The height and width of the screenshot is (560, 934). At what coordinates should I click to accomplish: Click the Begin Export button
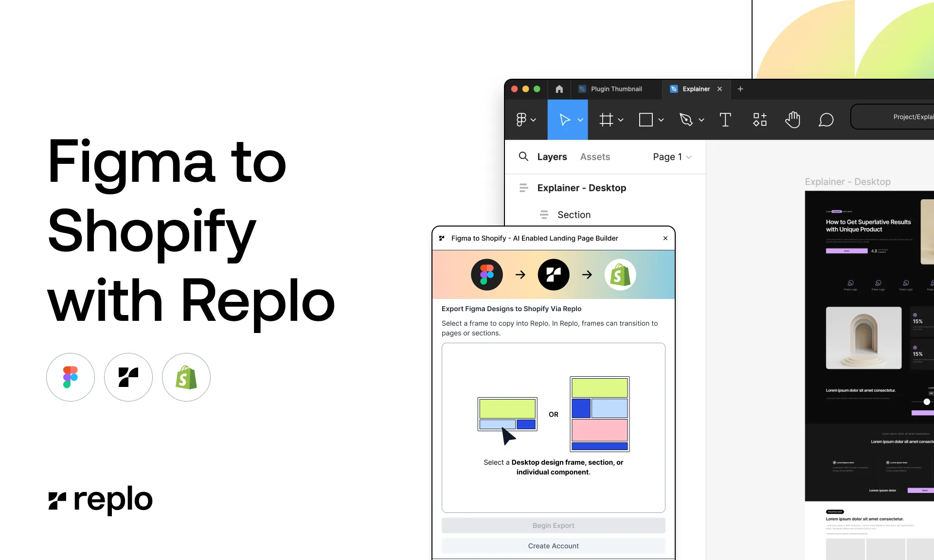tap(553, 525)
